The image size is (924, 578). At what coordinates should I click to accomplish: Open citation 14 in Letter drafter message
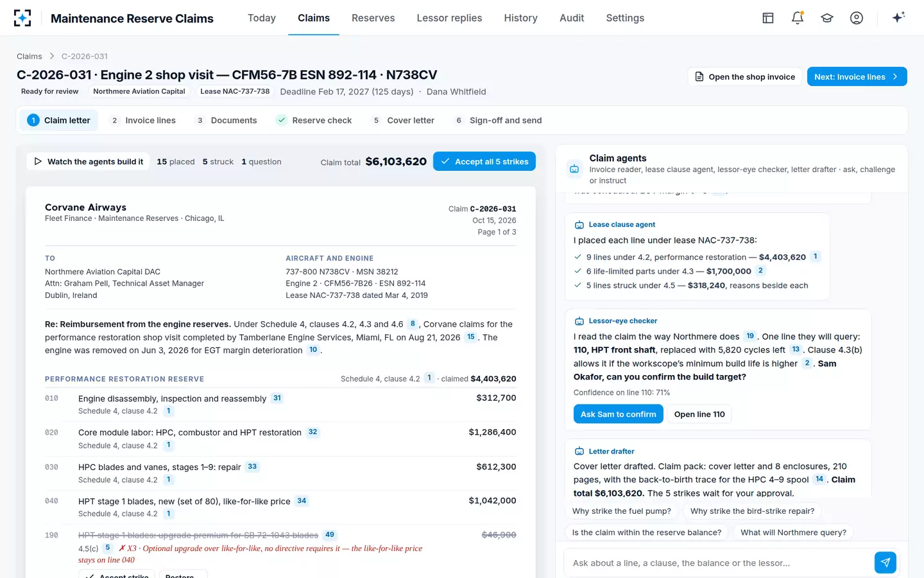pos(819,479)
